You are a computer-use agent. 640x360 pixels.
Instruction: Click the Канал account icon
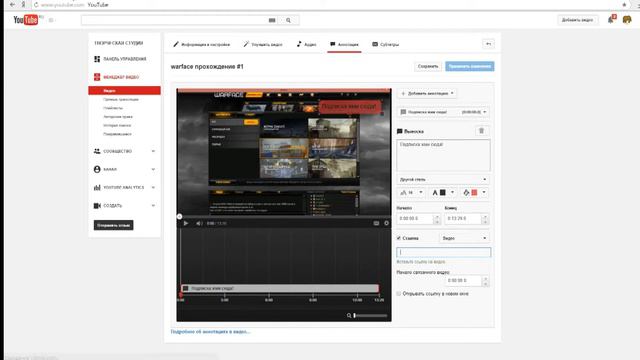pyautogui.click(x=97, y=169)
